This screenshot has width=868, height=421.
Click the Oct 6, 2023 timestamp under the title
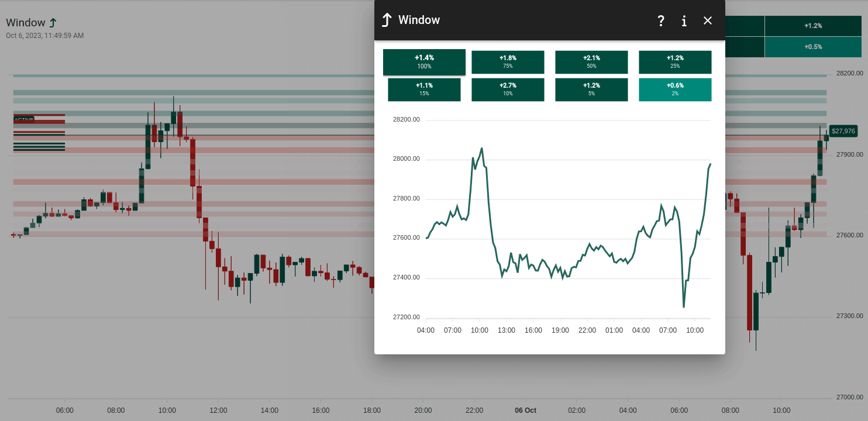pos(44,35)
